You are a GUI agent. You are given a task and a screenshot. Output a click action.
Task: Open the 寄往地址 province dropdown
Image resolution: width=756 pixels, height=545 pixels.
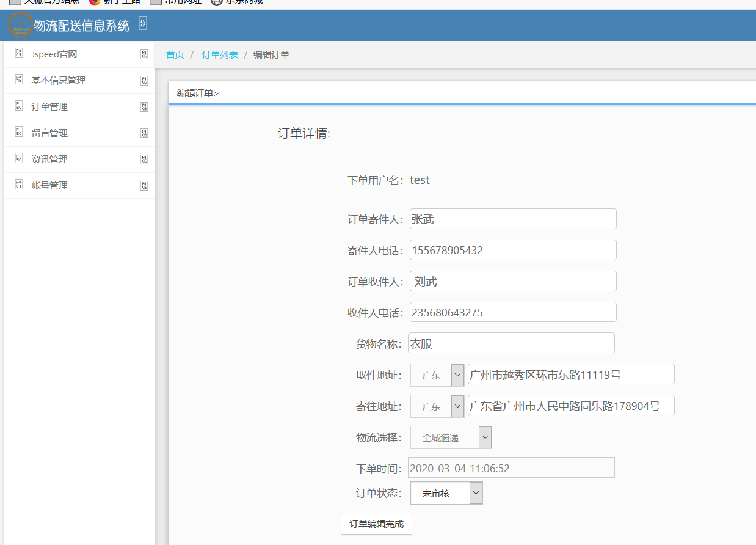(x=437, y=406)
